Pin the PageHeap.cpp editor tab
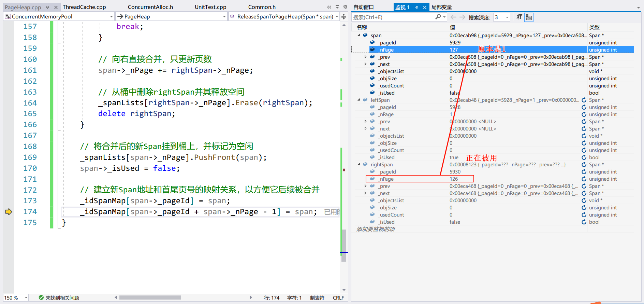This screenshot has width=644, height=304. point(47,7)
